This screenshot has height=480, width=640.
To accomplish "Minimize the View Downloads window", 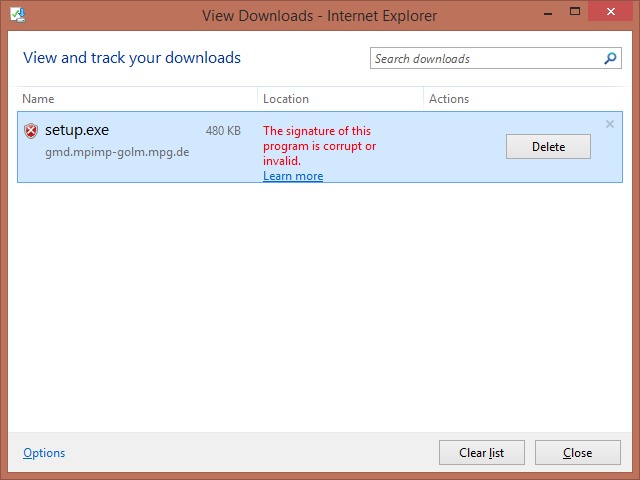I will point(548,12).
